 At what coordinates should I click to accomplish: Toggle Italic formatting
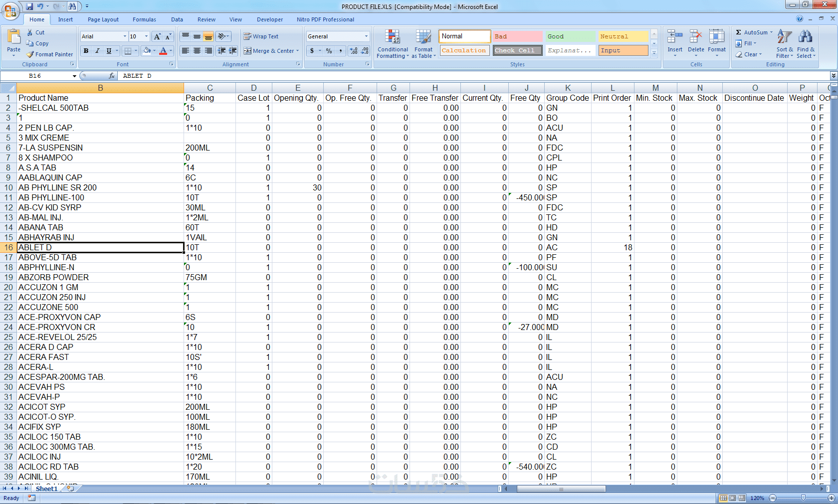coord(97,51)
